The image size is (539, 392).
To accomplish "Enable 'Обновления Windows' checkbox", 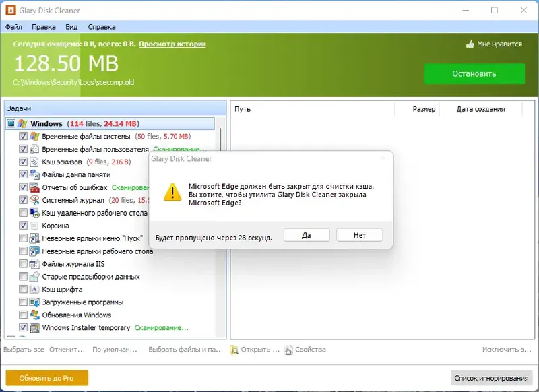I will pos(23,315).
